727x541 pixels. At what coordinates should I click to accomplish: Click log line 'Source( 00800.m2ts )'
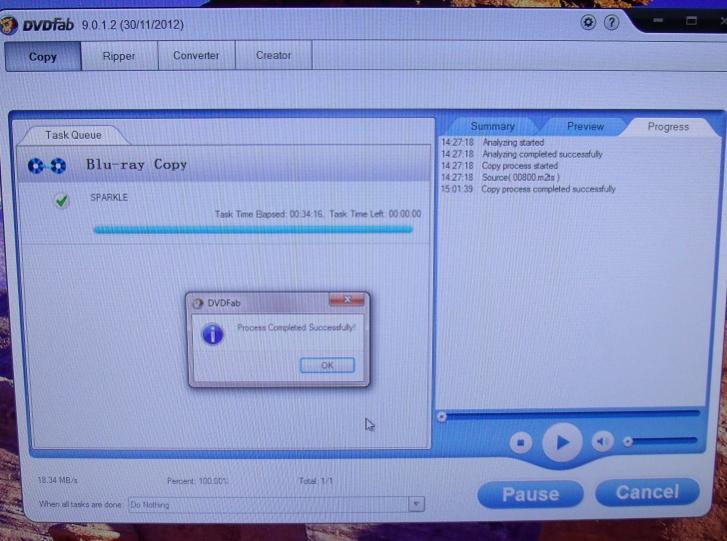point(521,177)
